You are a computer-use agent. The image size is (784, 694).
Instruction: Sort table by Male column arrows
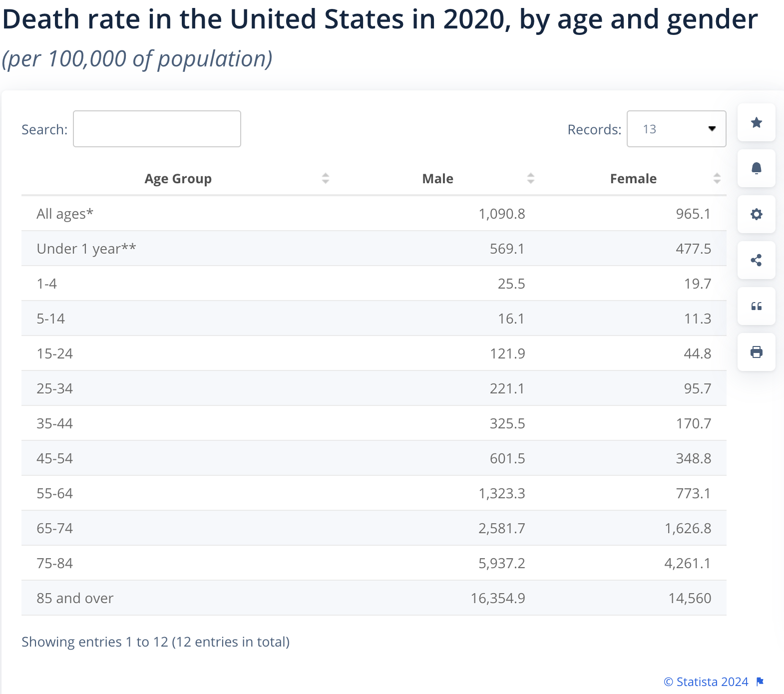531,178
